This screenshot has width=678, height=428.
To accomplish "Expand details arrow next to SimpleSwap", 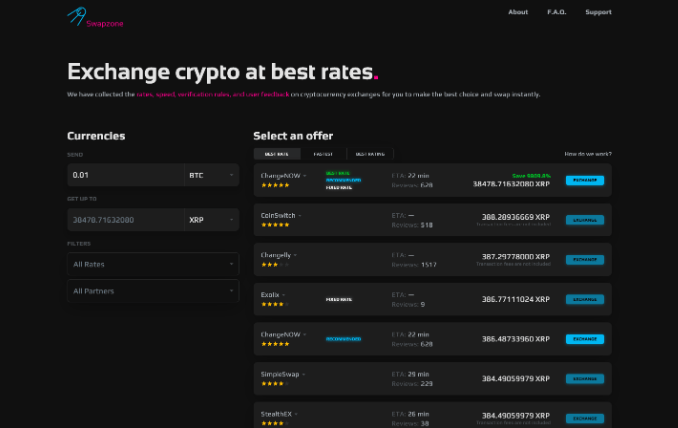I will (x=304, y=374).
